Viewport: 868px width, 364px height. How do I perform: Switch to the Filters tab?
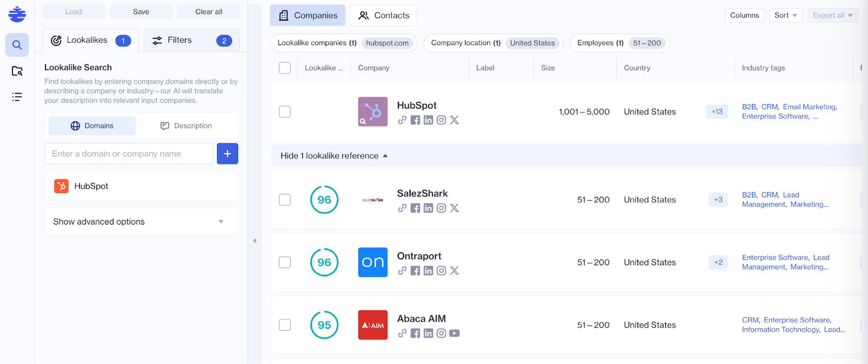coord(191,40)
